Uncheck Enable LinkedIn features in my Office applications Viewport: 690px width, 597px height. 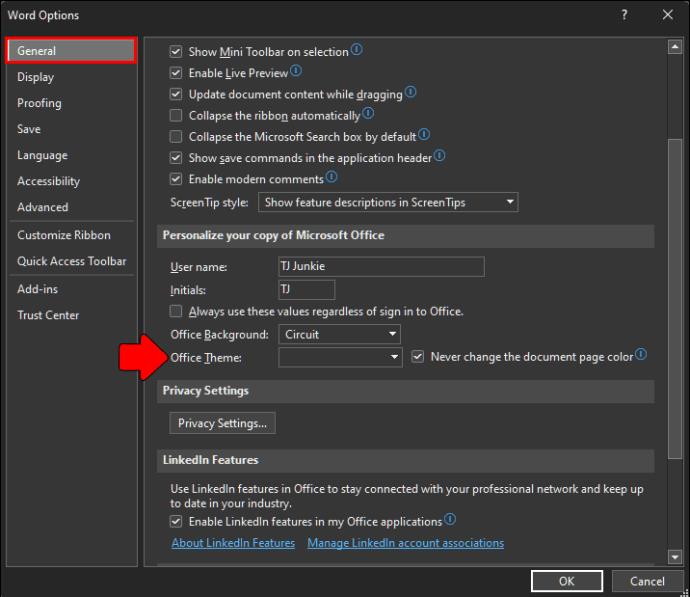[x=176, y=522]
